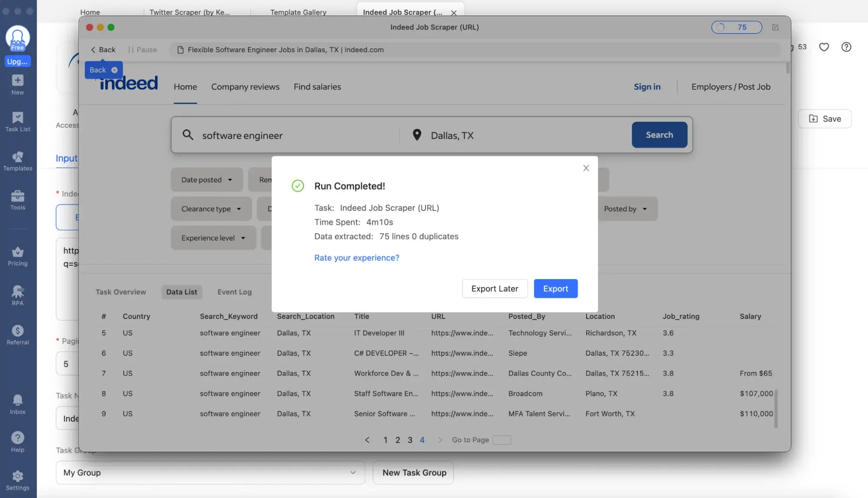Go to next data page arrow
Viewport: 868px width, 498px height.
point(440,440)
